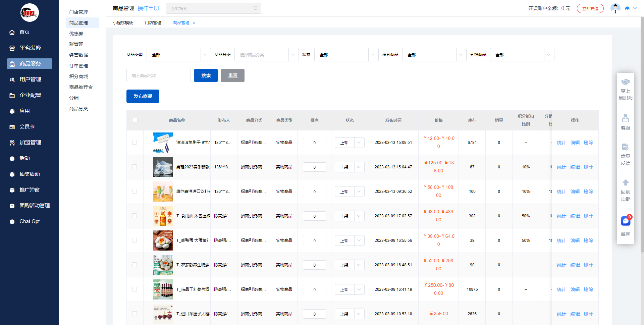Screen dimensions: 644x325
Task: Toggle the select-all checkbox in table header
Action: 135,120
